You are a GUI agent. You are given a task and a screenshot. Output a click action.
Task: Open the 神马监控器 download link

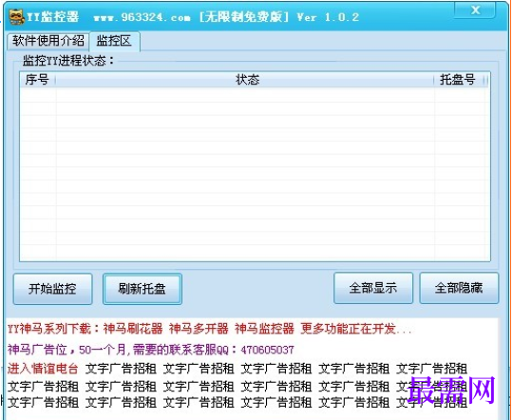coord(264,329)
